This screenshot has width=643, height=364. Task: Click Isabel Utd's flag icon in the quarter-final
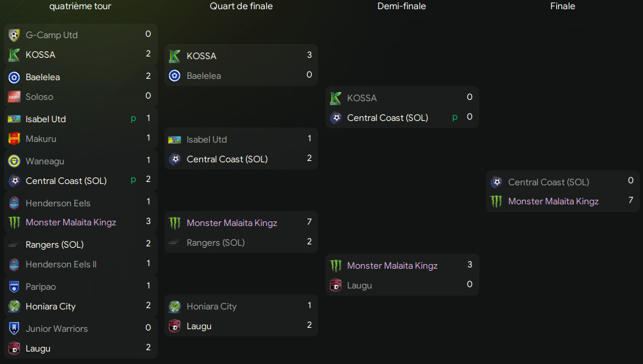tap(175, 140)
